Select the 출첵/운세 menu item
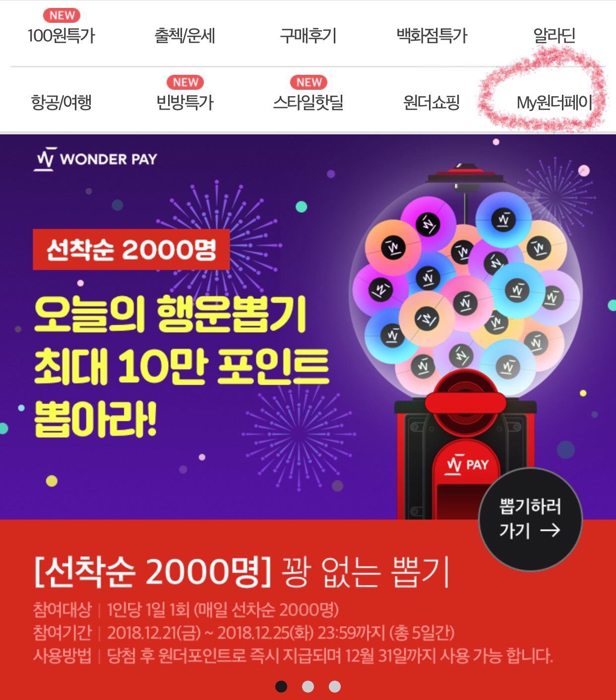 (x=185, y=36)
